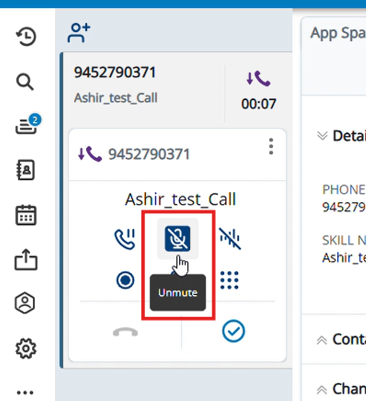
Task: Click the Ashir_test_Call name above call controls
Action: 181,199
